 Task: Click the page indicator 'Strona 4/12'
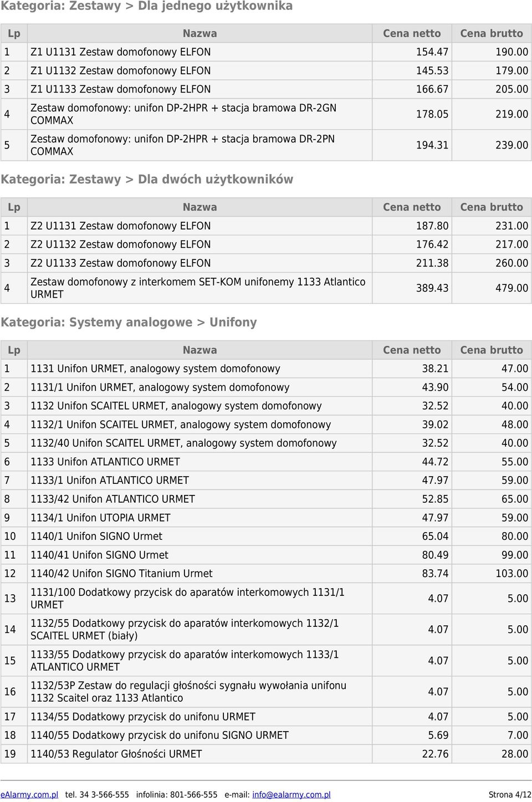pos(510,794)
